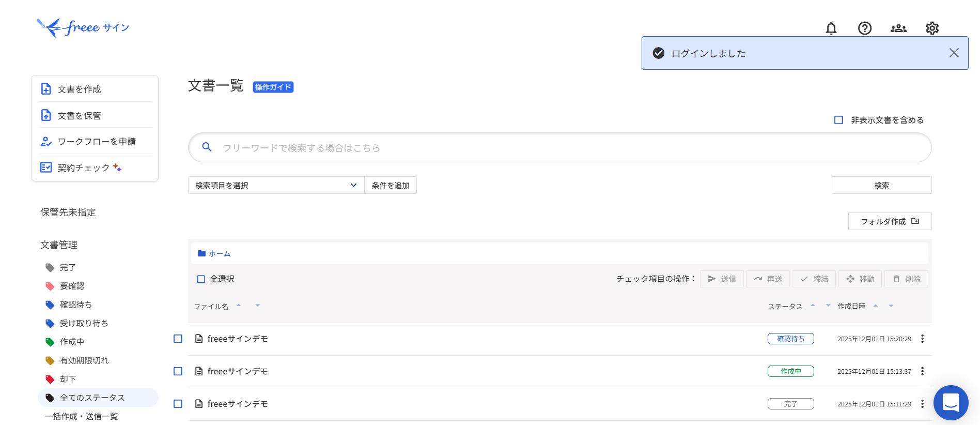Open the 検索項目を選択 dropdown
980x425 pixels.
pos(276,185)
